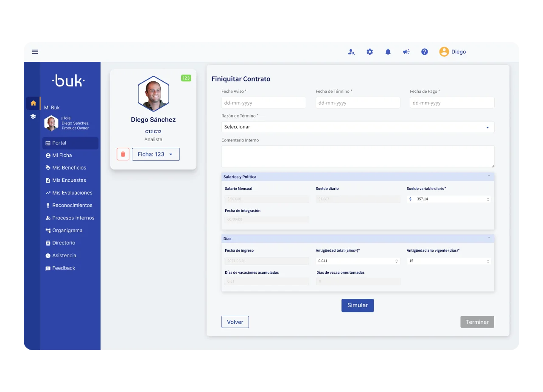Adjust Sueldo variable diario stepper arrows
Image resolution: width=543 pixels, height=392 pixels.
click(488, 199)
